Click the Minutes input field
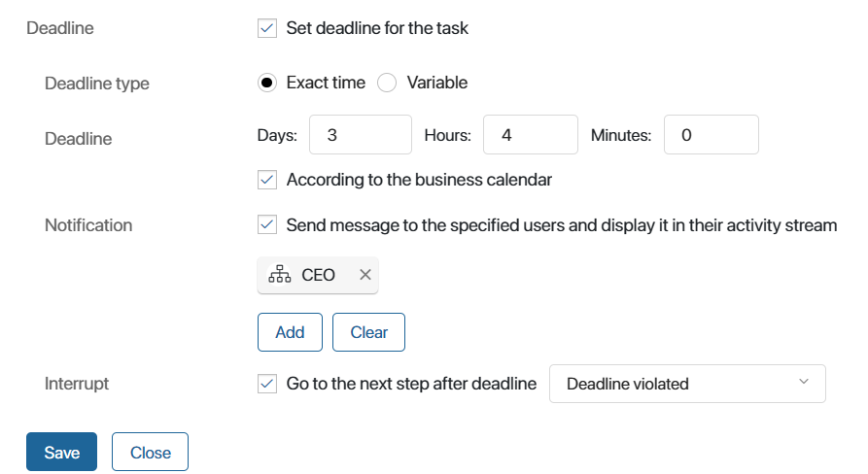This screenshot has width=868, height=474. [712, 134]
